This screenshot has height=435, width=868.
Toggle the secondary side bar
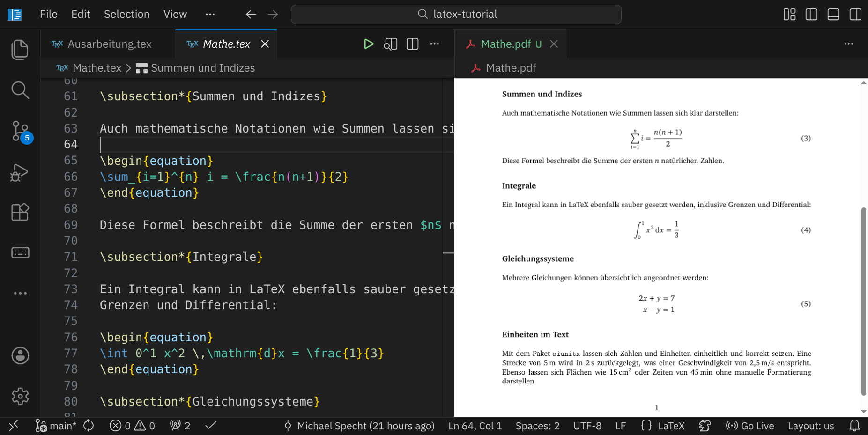point(855,15)
